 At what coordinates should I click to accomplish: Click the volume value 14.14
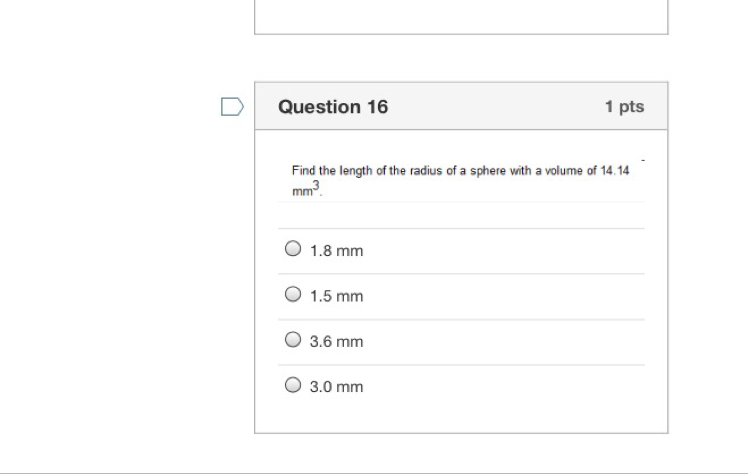[x=614, y=171]
